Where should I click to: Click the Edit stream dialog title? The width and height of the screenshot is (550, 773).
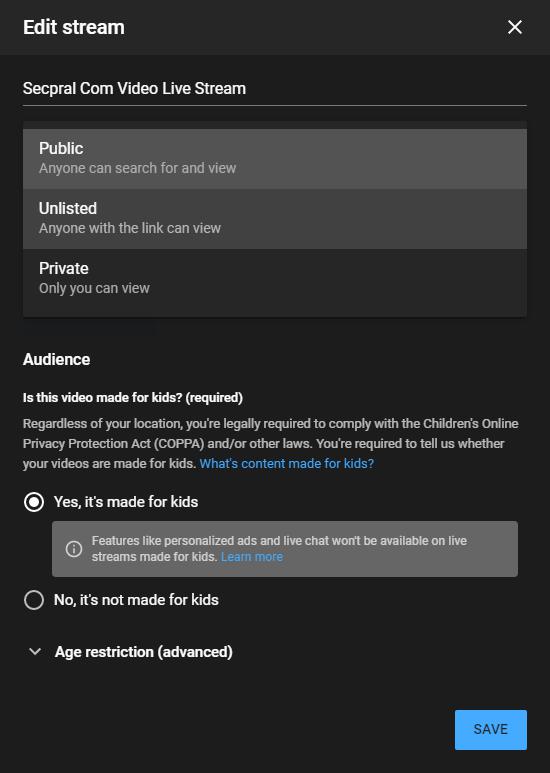(x=74, y=27)
